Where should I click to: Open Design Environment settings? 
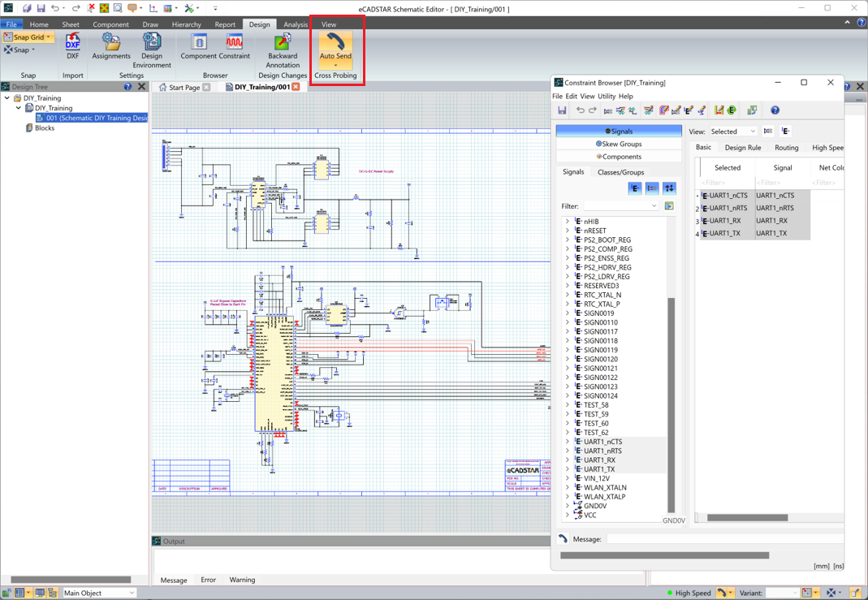pos(152,50)
